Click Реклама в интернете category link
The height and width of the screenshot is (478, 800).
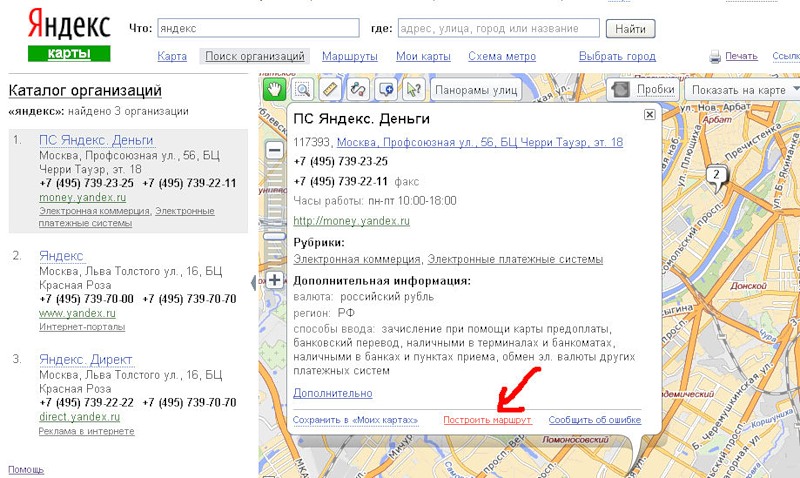click(87, 431)
